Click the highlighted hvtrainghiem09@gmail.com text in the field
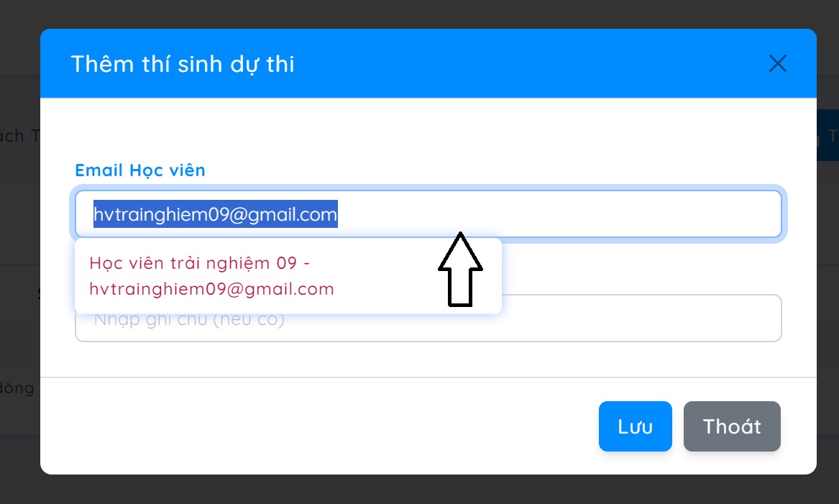This screenshot has width=839, height=504. point(215,214)
